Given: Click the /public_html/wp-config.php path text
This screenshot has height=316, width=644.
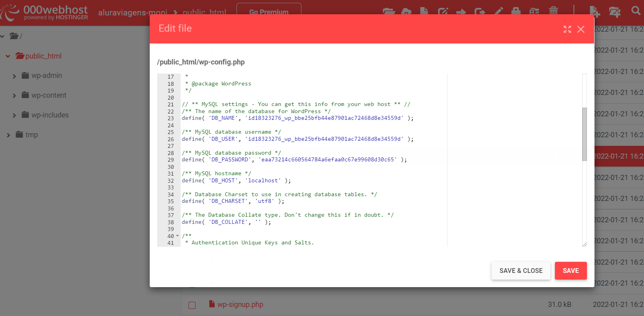Looking at the screenshot, I should pyautogui.click(x=201, y=62).
